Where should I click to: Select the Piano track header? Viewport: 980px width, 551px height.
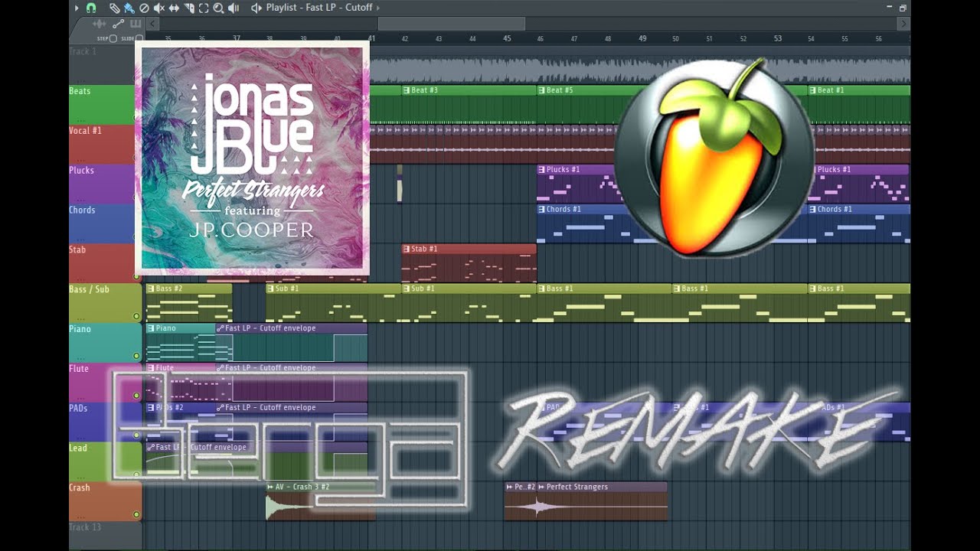[106, 343]
